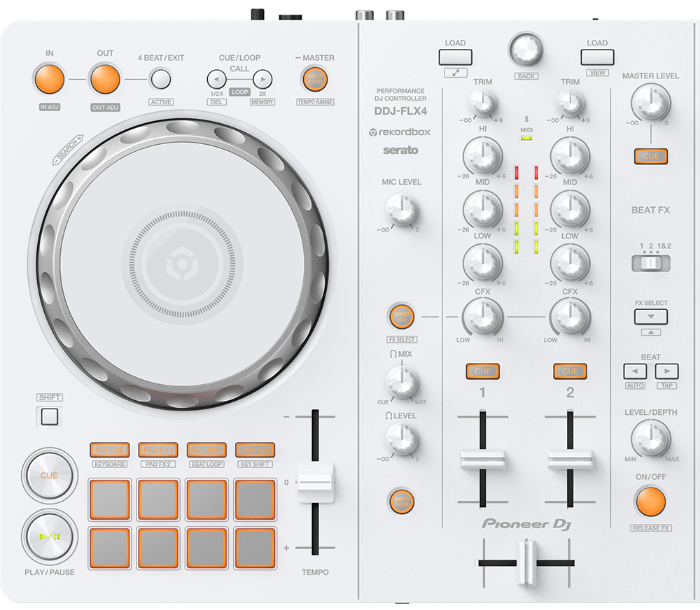Click the Beat Sync Master button

click(314, 79)
